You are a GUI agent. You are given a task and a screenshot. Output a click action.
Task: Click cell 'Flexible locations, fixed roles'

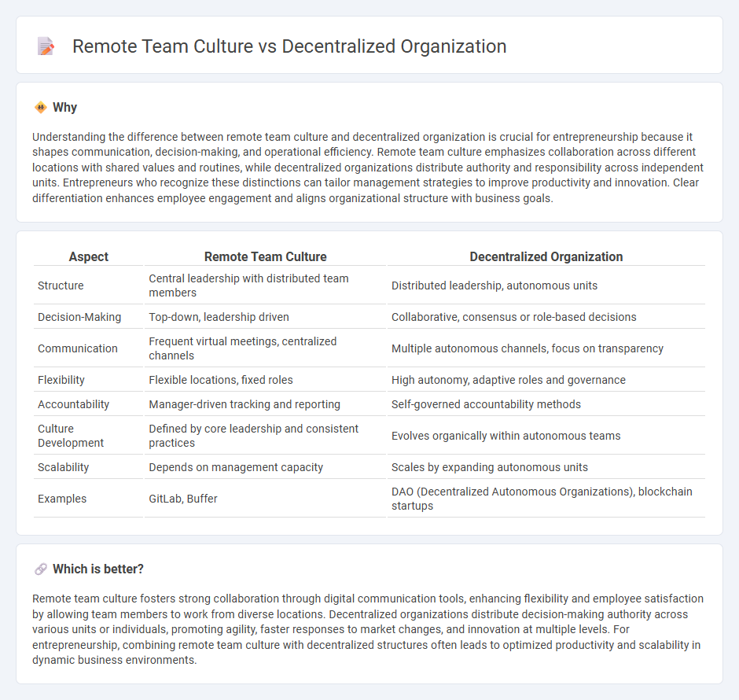click(x=266, y=380)
